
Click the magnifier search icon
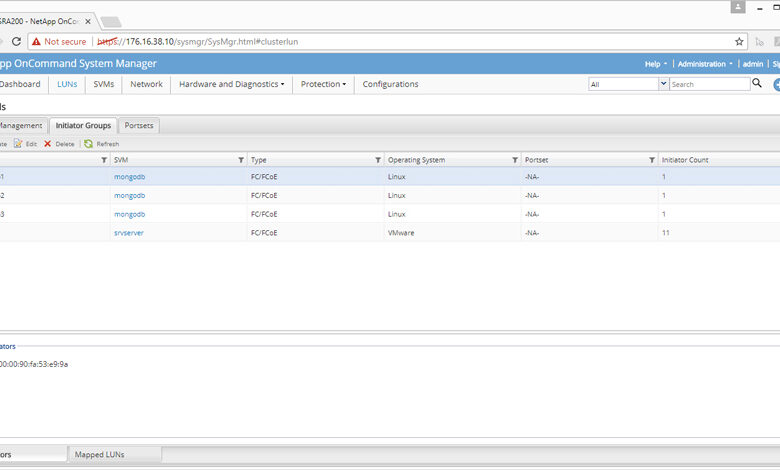click(x=757, y=83)
